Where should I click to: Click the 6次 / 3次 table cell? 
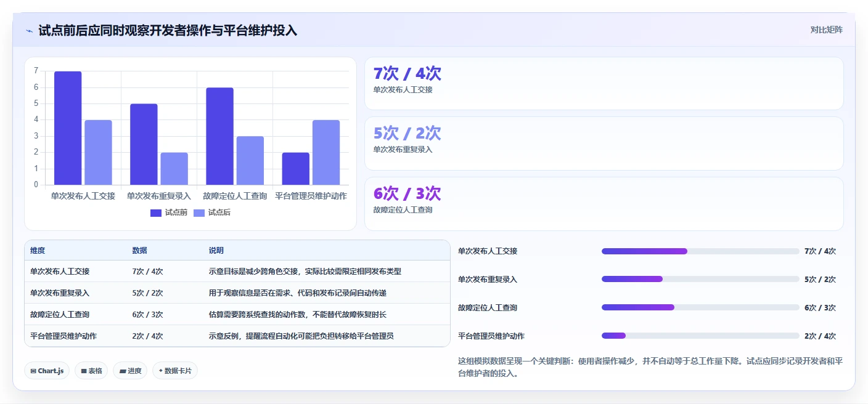pos(147,315)
